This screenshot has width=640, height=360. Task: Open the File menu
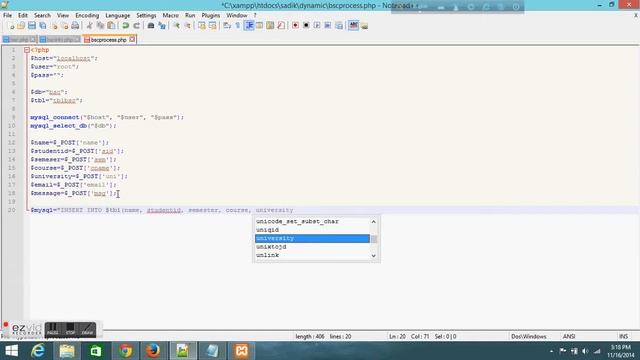click(7, 16)
